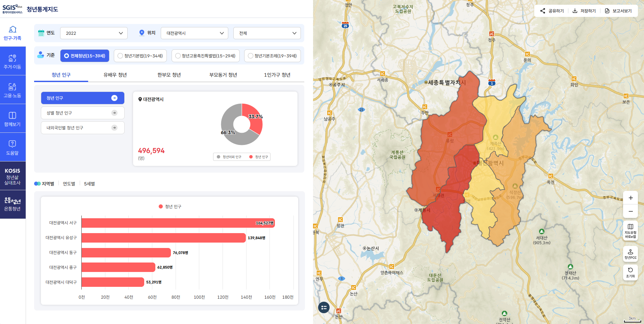The image size is (644, 324).
Task: Switch to the 유배우 청년 tab
Action: 115,75
